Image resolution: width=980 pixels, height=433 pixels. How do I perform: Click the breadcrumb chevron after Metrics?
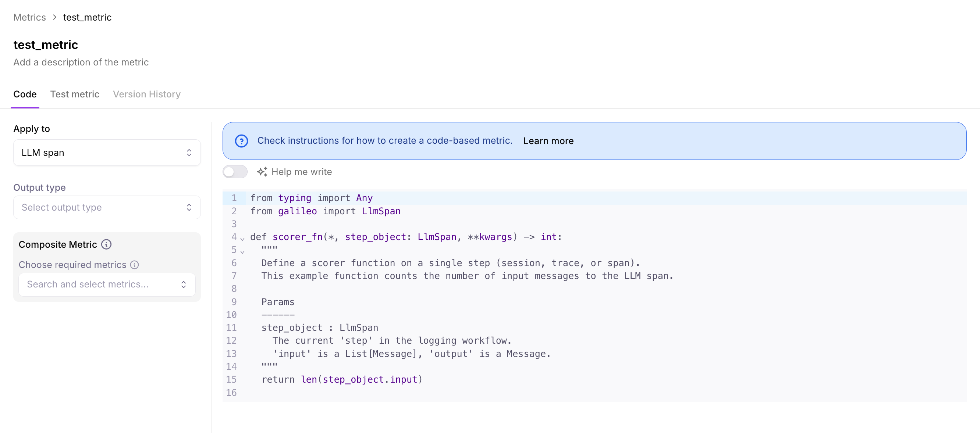(x=55, y=18)
